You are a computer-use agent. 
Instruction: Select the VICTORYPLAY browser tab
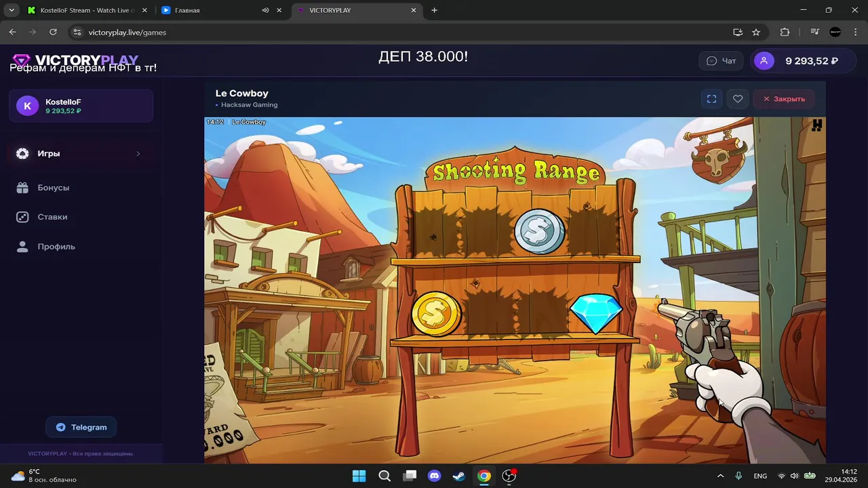(x=357, y=10)
